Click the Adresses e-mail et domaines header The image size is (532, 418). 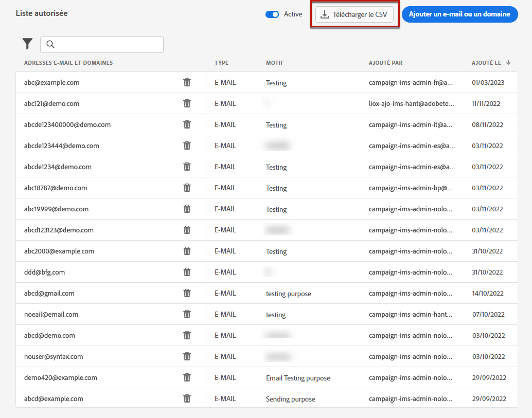click(x=68, y=63)
